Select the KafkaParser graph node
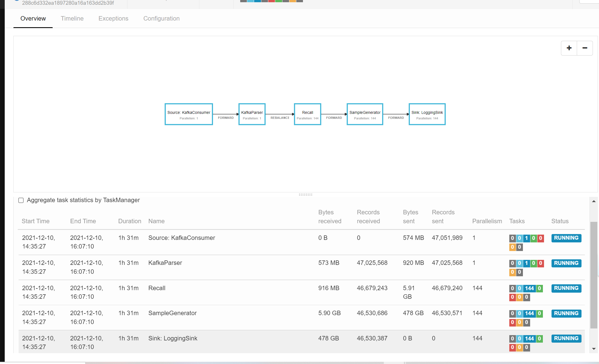This screenshot has width=599, height=364. (x=252, y=114)
